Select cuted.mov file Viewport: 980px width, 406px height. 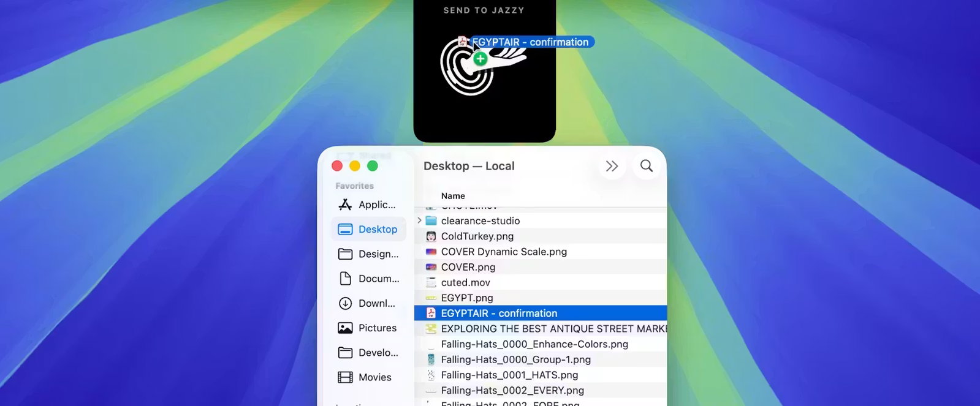[x=541, y=282]
